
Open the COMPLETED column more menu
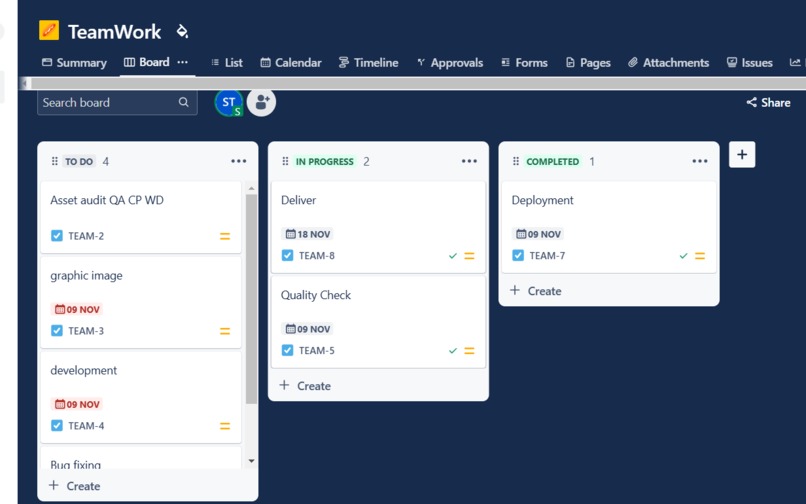[x=700, y=161]
